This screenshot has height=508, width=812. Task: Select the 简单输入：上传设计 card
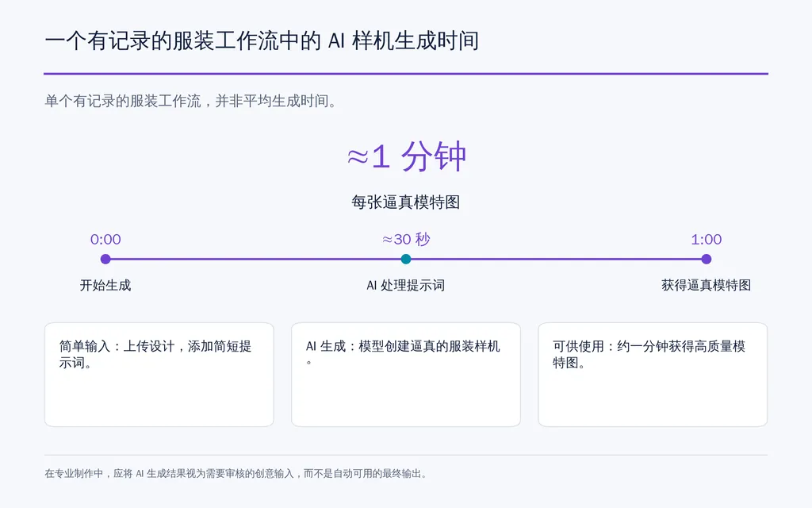(159, 375)
